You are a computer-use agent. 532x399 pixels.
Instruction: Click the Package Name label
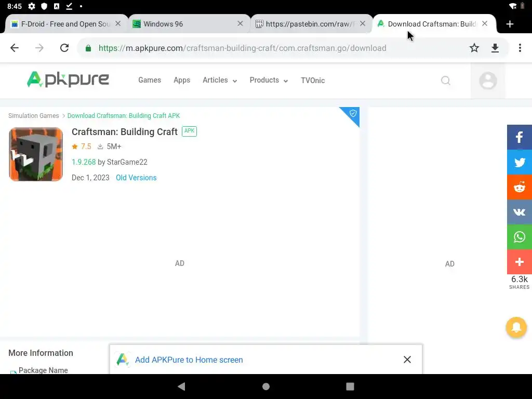point(43,370)
